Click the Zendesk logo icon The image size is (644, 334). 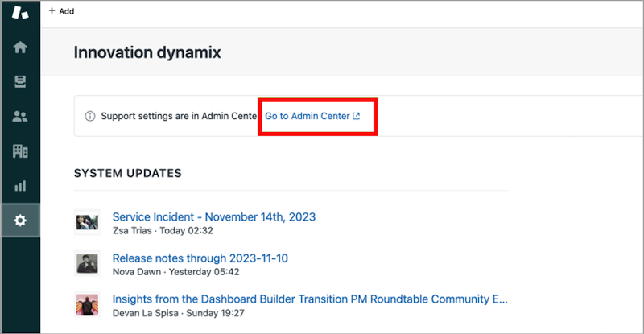(x=20, y=12)
